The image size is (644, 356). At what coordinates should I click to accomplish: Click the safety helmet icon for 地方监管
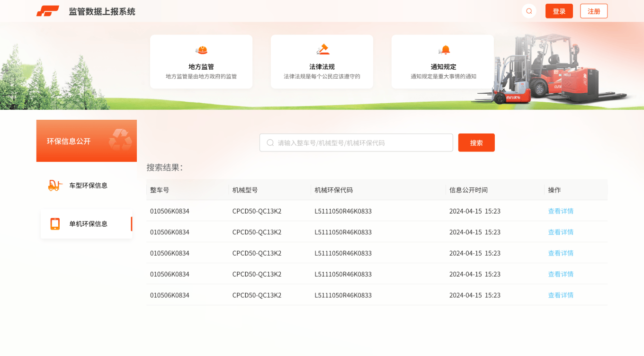pos(201,50)
